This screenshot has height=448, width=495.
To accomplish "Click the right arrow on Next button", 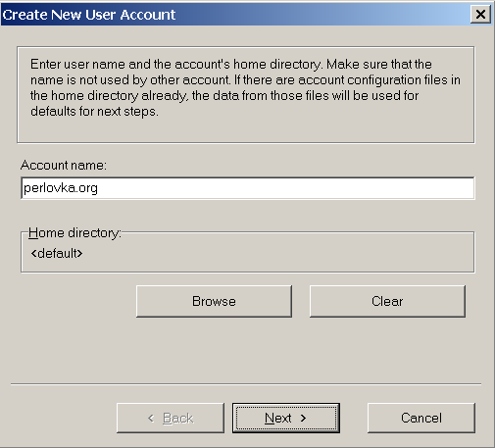I will tap(303, 418).
